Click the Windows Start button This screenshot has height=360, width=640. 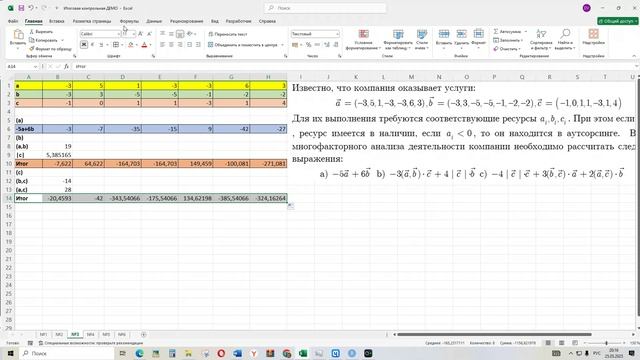pos(10,353)
